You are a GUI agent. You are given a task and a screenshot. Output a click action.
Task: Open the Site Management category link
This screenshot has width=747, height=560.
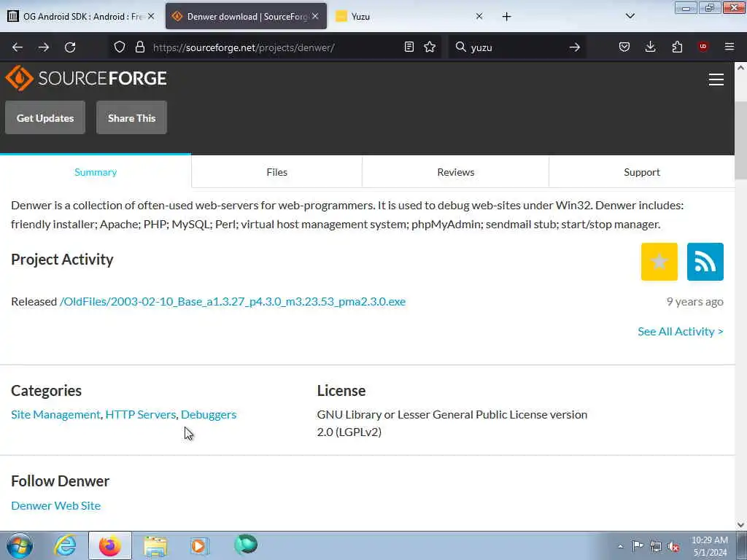coord(55,414)
